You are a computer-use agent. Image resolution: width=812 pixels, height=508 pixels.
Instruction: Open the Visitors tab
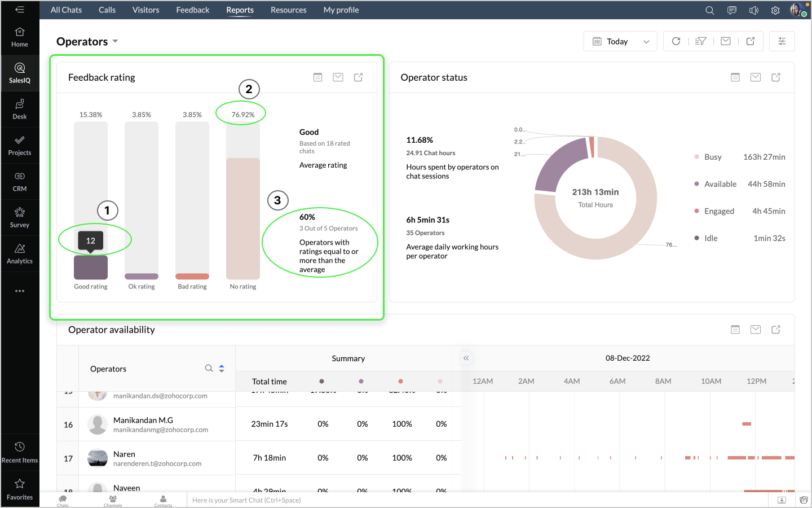(145, 10)
